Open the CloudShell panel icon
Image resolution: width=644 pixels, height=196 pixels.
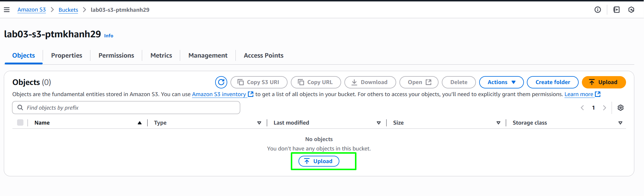(x=616, y=10)
